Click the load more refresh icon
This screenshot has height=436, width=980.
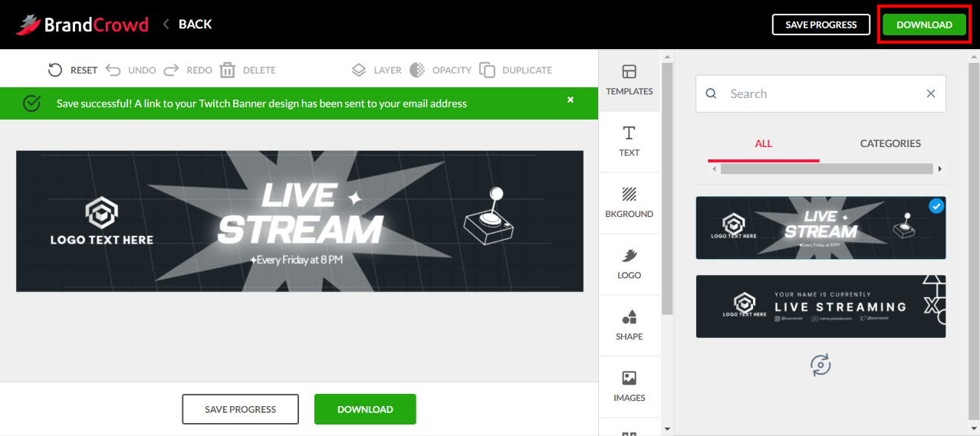pyautogui.click(x=821, y=365)
